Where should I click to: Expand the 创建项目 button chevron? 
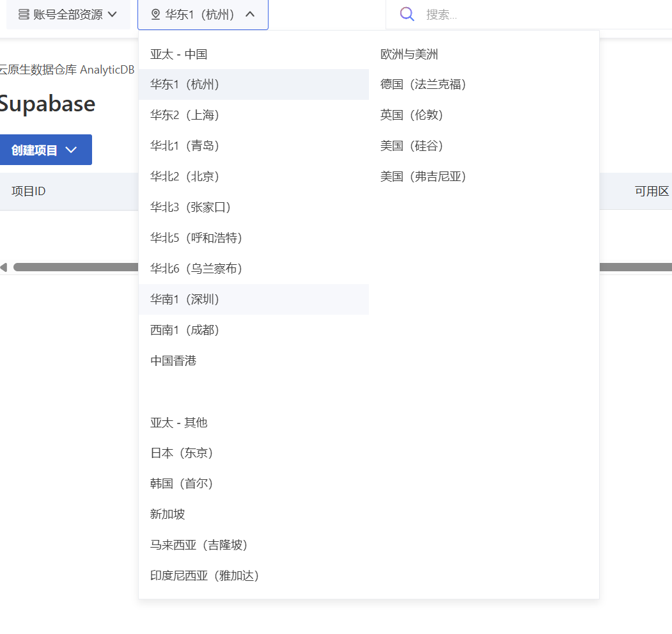point(72,150)
